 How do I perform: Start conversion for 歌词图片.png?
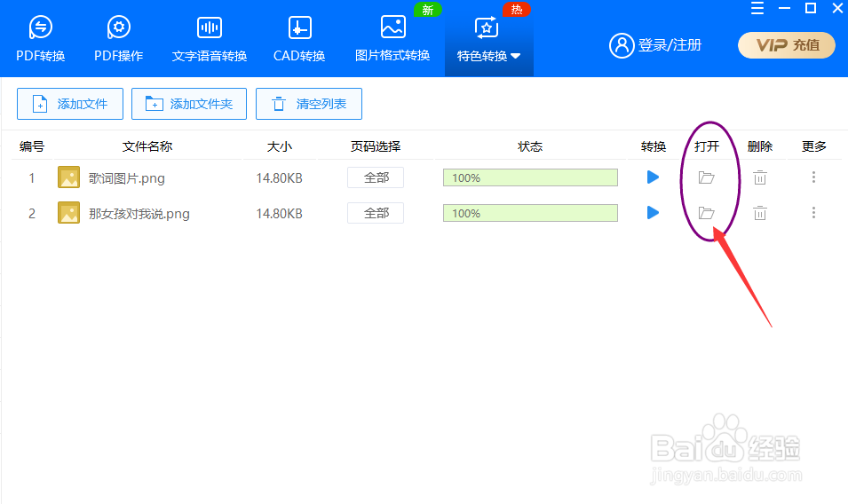pyautogui.click(x=653, y=177)
